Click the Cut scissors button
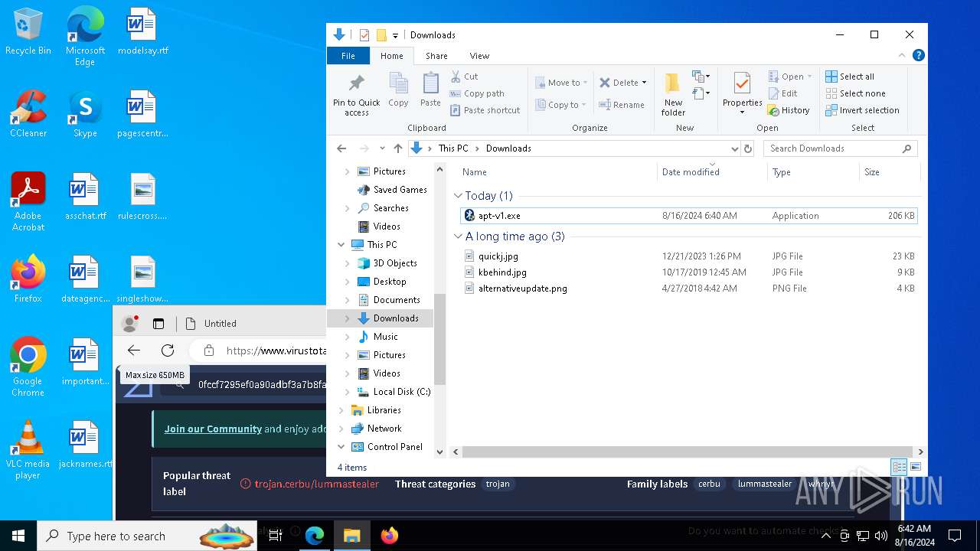Viewport: 980px width, 551px height. pos(465,77)
